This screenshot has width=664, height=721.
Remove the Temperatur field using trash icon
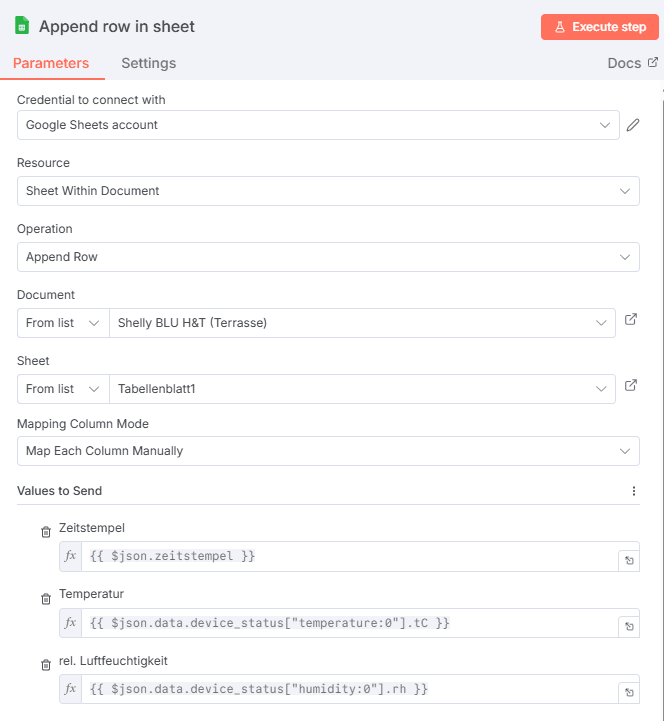pyautogui.click(x=45, y=599)
